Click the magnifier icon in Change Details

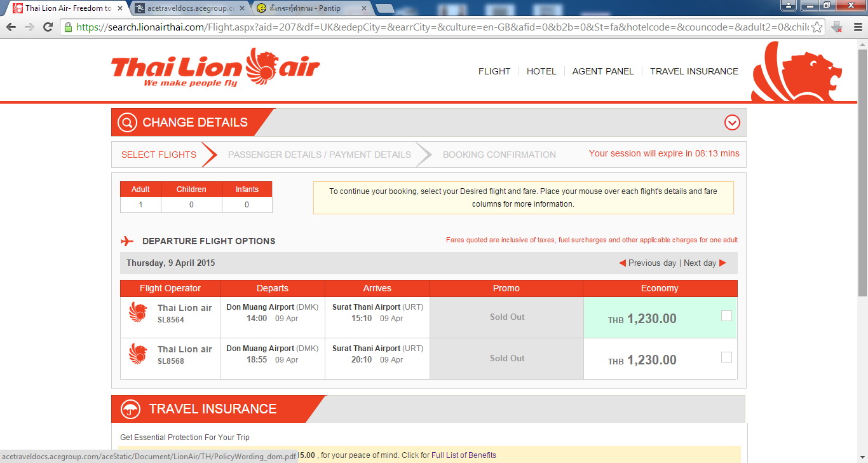pos(127,122)
